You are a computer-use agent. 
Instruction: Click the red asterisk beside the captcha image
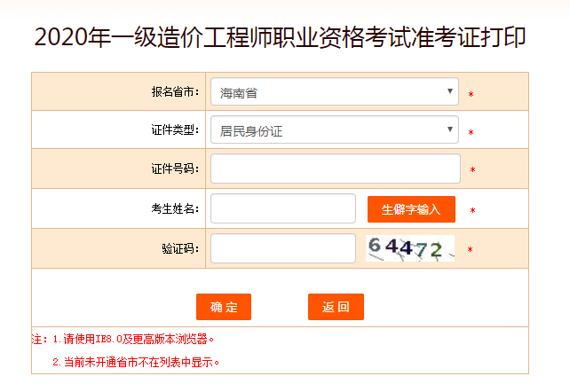pyautogui.click(x=470, y=251)
